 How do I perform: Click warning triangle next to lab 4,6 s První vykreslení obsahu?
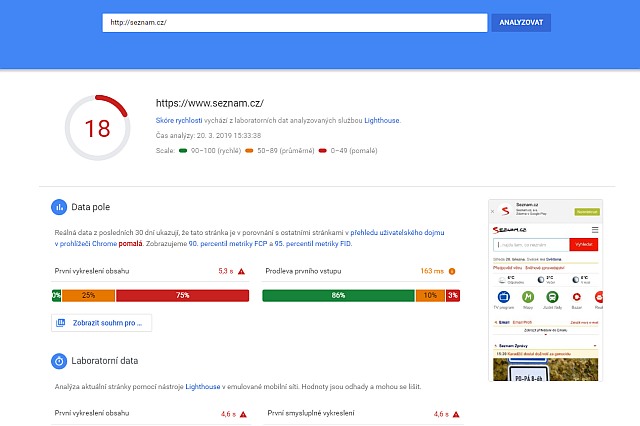pos(243,414)
